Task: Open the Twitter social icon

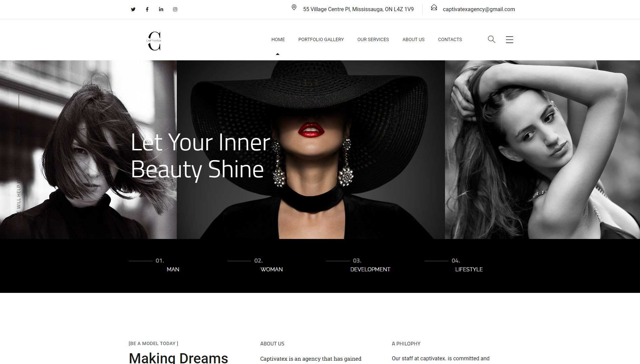Action: coord(133,9)
